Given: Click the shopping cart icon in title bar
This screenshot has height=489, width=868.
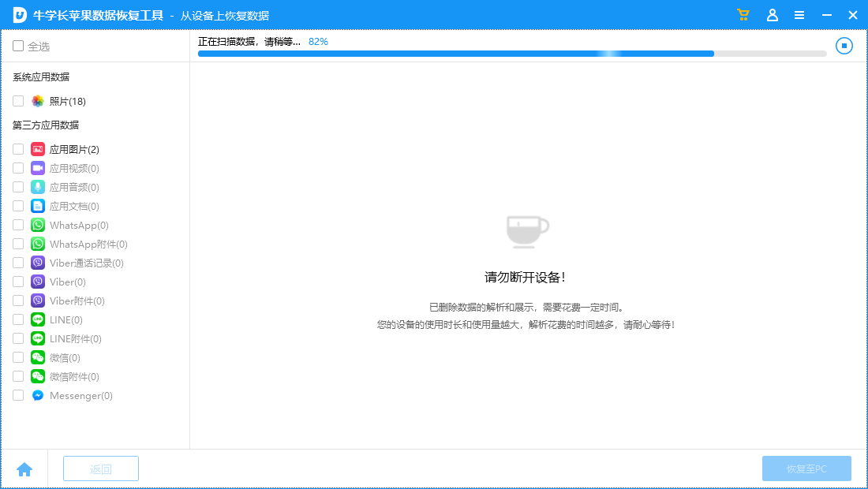Looking at the screenshot, I should (743, 14).
